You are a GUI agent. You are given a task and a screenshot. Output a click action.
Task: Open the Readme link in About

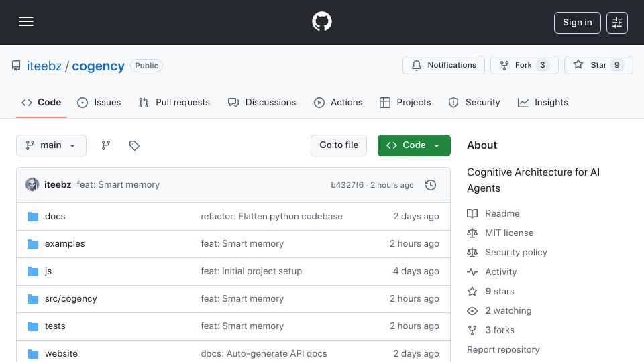click(x=502, y=213)
